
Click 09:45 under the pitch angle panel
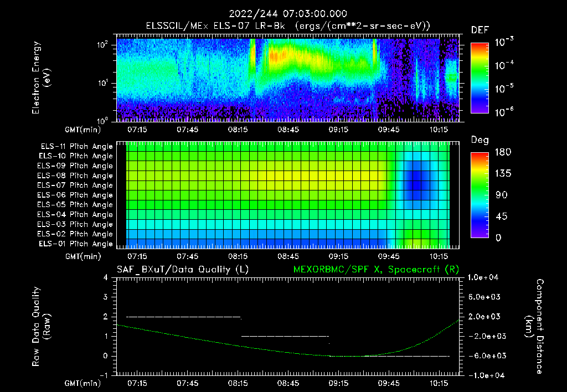[x=389, y=256]
